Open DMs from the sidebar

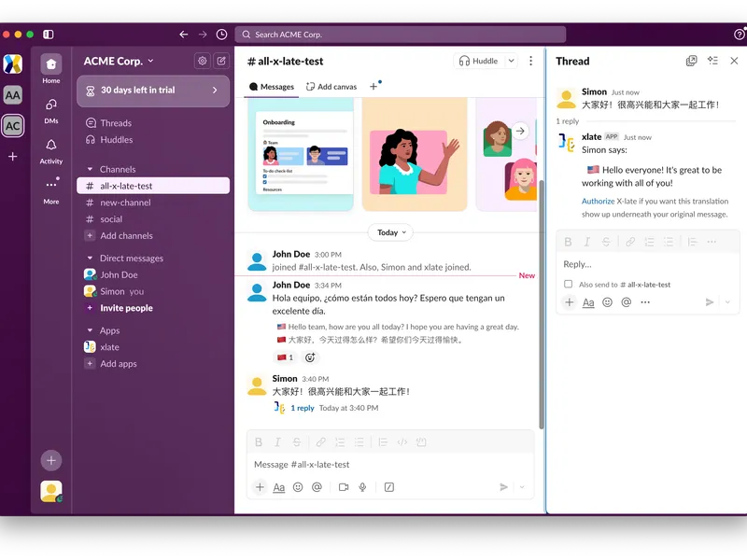click(x=51, y=105)
